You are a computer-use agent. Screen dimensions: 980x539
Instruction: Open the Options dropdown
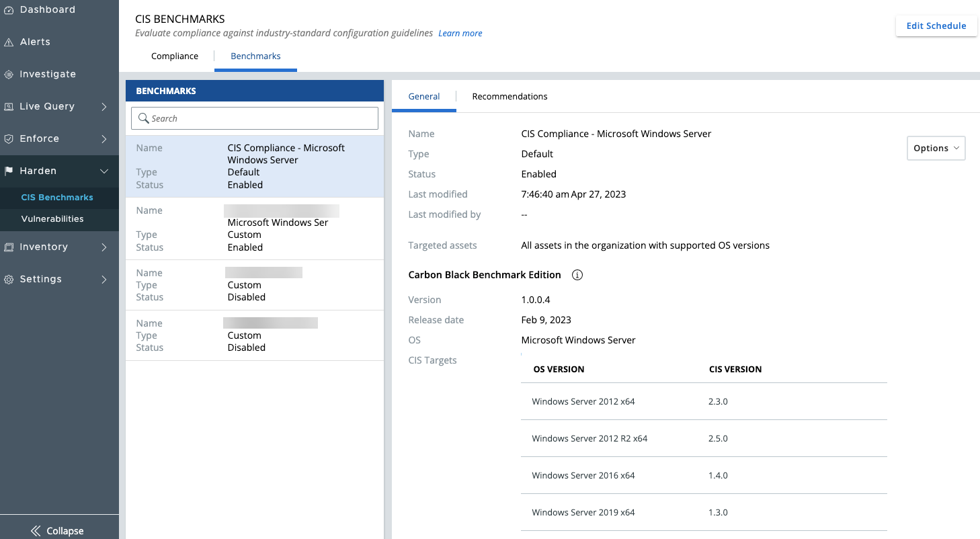pos(936,149)
